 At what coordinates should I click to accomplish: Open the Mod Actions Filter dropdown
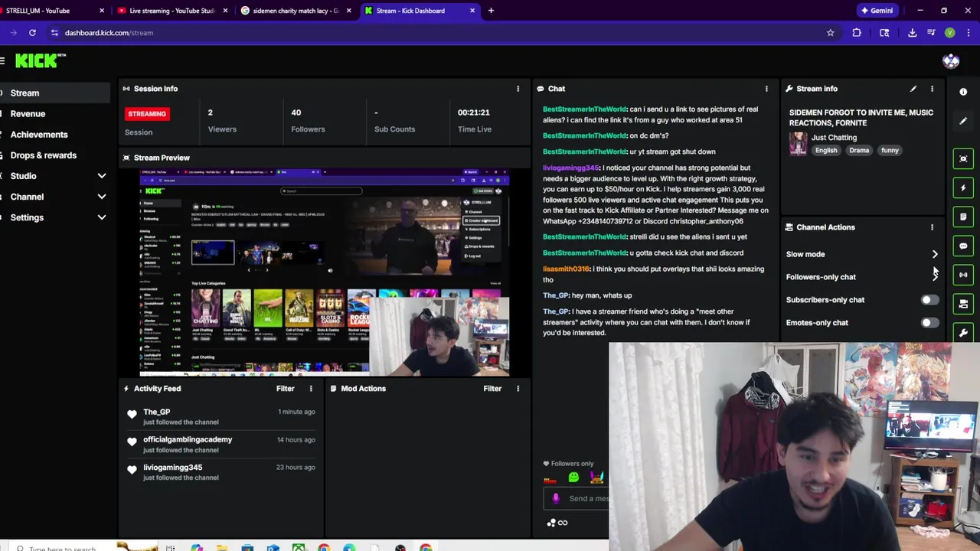point(492,389)
